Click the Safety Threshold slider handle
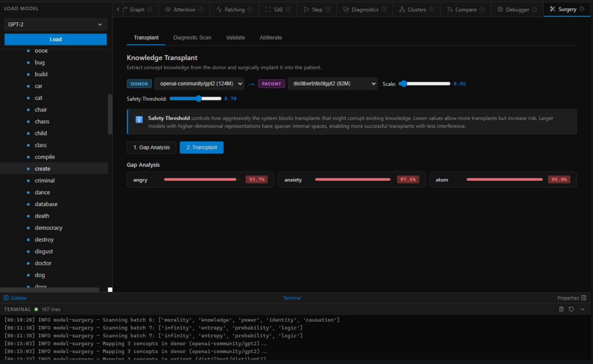 pyautogui.click(x=199, y=99)
